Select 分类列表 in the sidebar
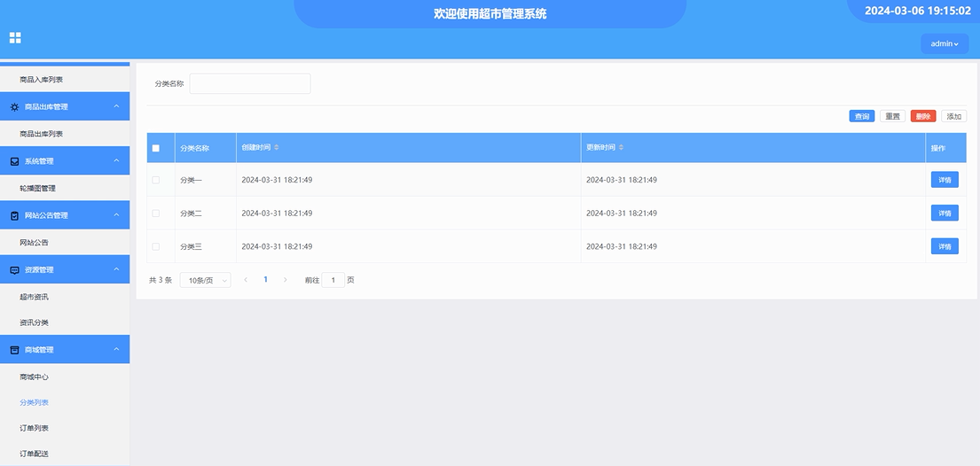 tap(34, 402)
